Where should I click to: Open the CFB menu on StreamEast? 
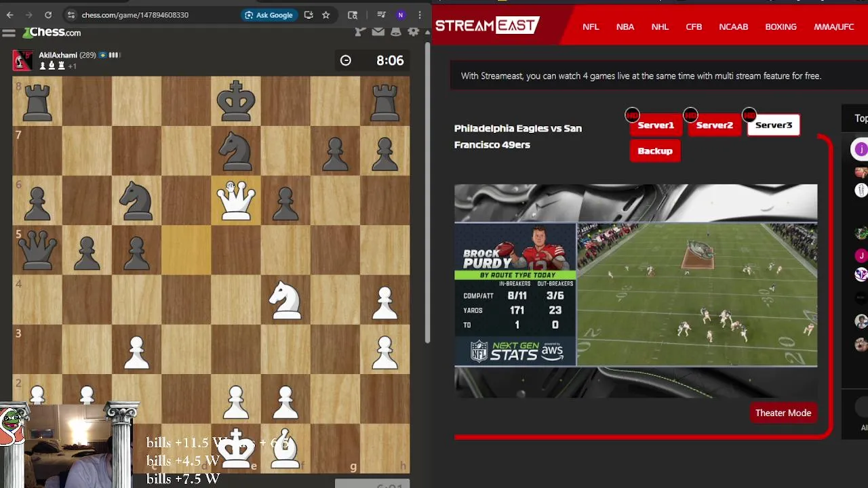click(x=694, y=26)
